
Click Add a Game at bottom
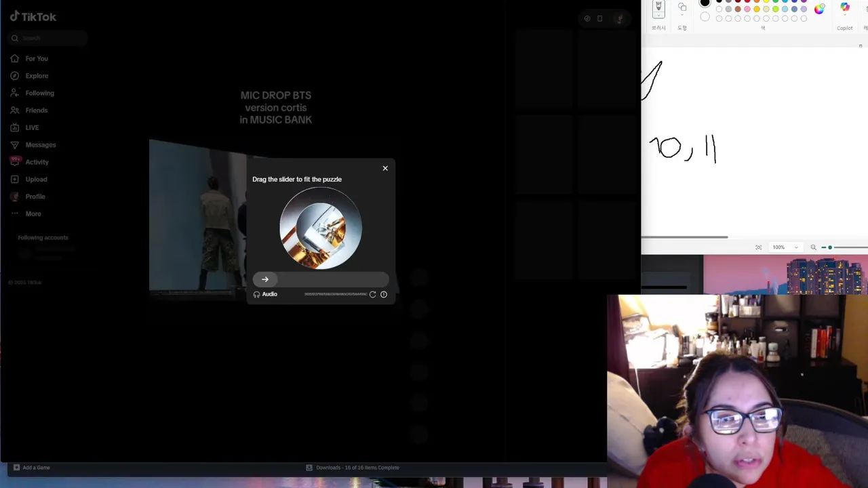click(x=31, y=468)
